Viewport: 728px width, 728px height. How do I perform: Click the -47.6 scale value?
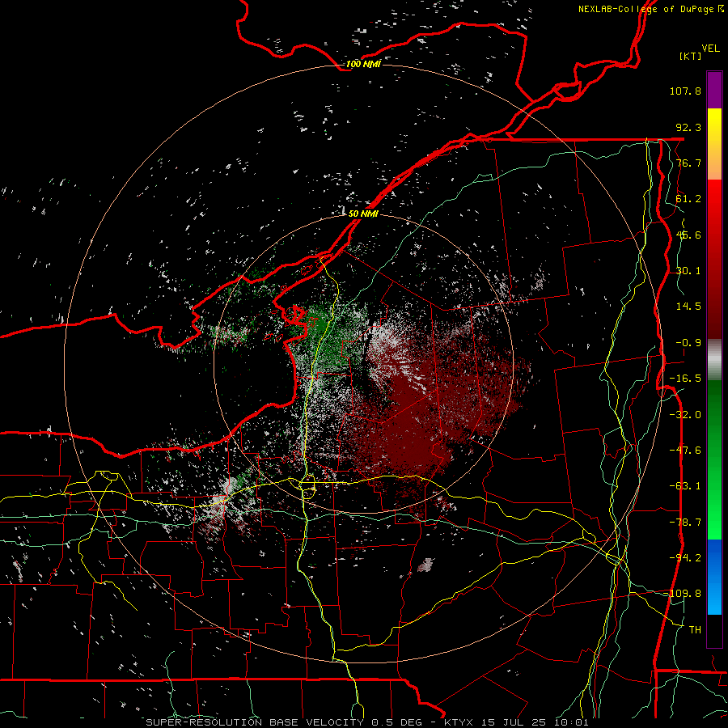pyautogui.click(x=685, y=451)
